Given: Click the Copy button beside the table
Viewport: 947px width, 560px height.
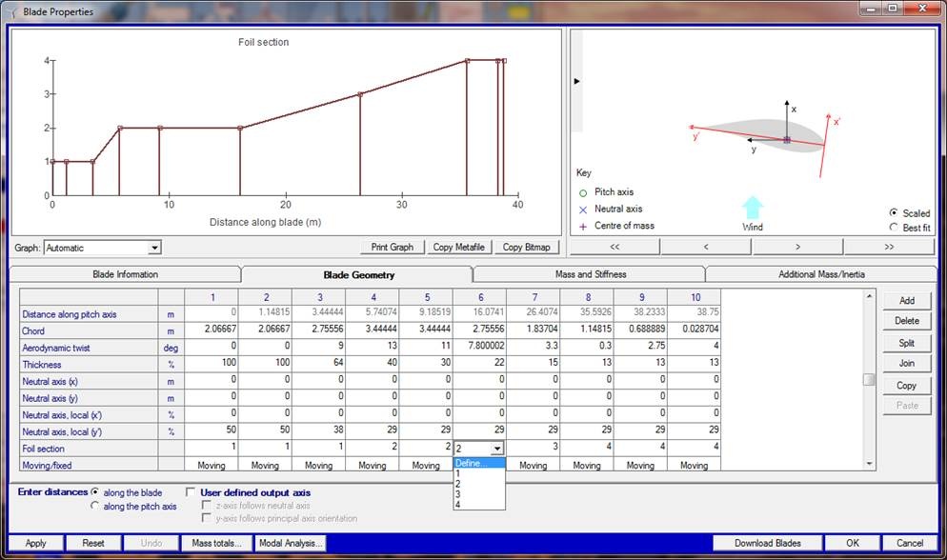Looking at the screenshot, I should [907, 385].
